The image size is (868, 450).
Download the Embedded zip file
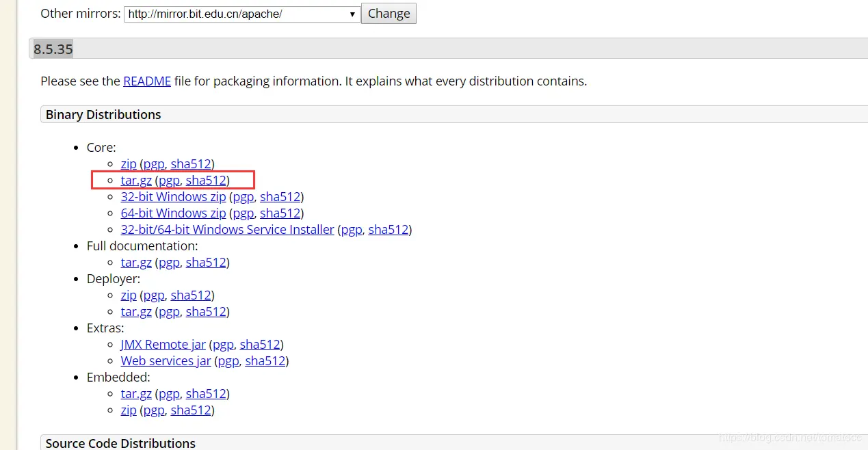tap(129, 410)
